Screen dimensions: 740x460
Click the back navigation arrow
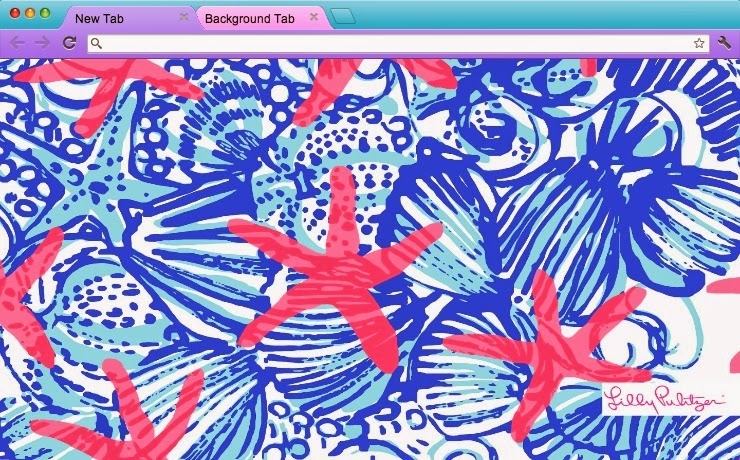[17, 43]
